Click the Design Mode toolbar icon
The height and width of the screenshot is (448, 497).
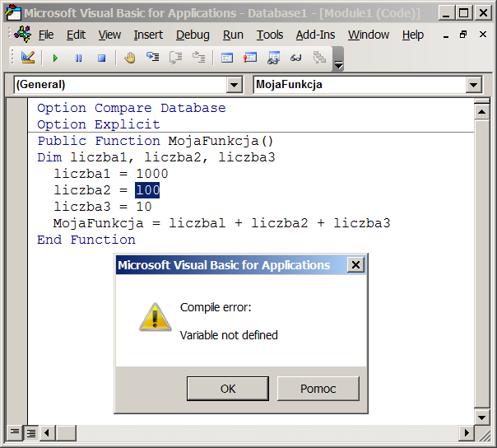coord(28,58)
